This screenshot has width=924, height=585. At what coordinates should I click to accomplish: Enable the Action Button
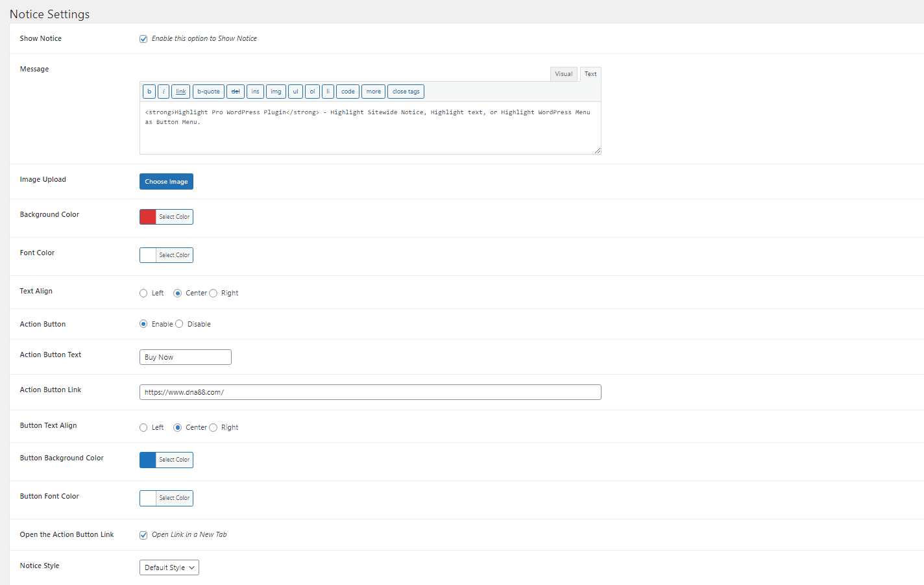[143, 324]
